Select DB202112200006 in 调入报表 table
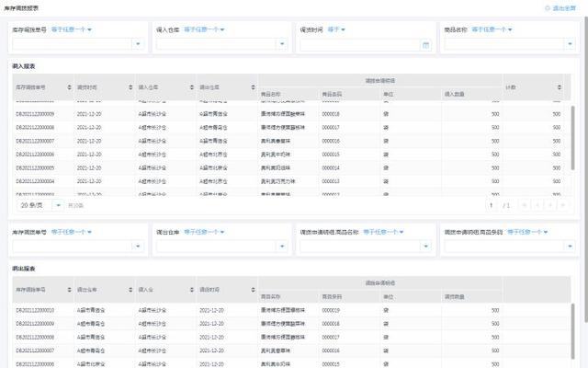Image resolution: width=588 pixels, height=368 pixels. pyautogui.click(x=35, y=155)
